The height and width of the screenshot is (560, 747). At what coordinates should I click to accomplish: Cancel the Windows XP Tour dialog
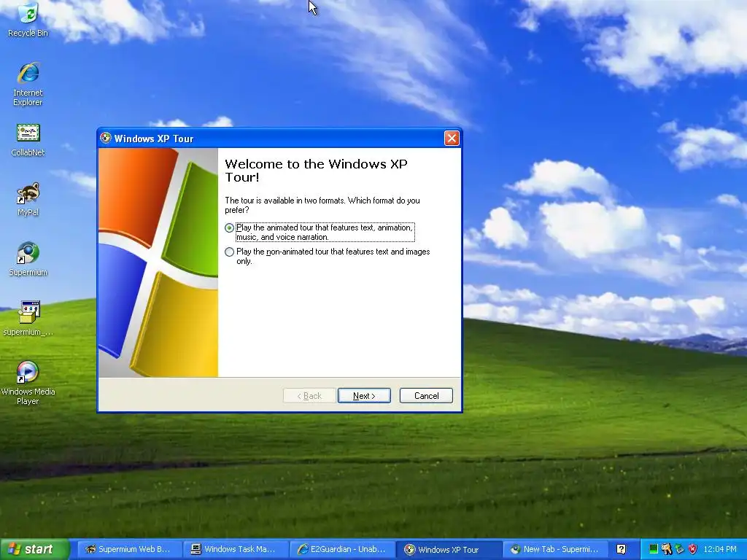click(x=426, y=396)
